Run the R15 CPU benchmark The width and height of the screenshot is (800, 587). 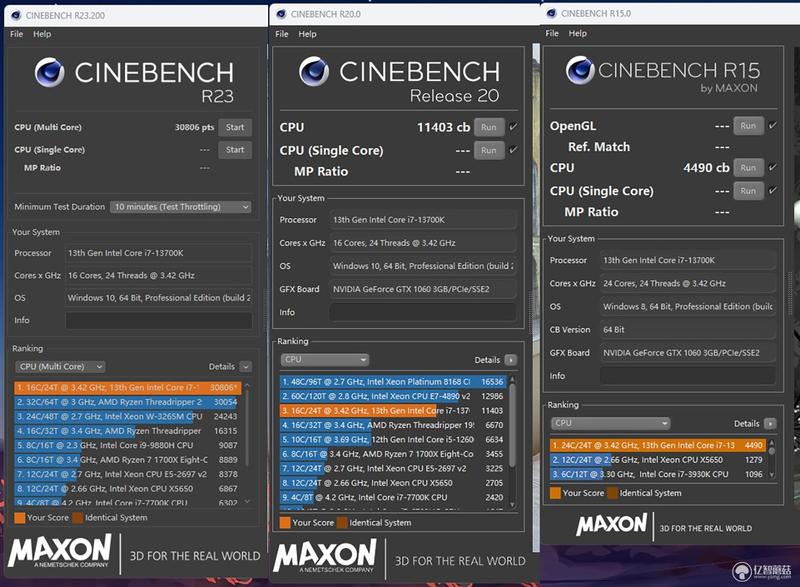tap(748, 168)
